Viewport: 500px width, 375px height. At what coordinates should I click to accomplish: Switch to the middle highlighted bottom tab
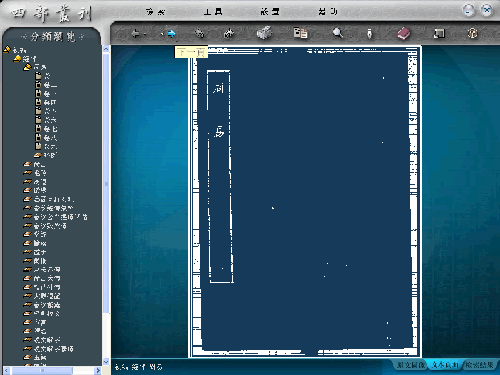point(445,365)
